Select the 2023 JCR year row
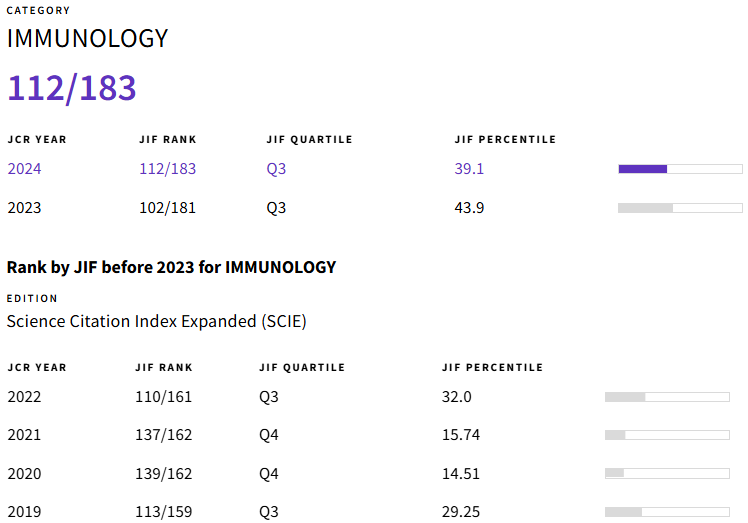This screenshot has width=748, height=523. (x=24, y=208)
